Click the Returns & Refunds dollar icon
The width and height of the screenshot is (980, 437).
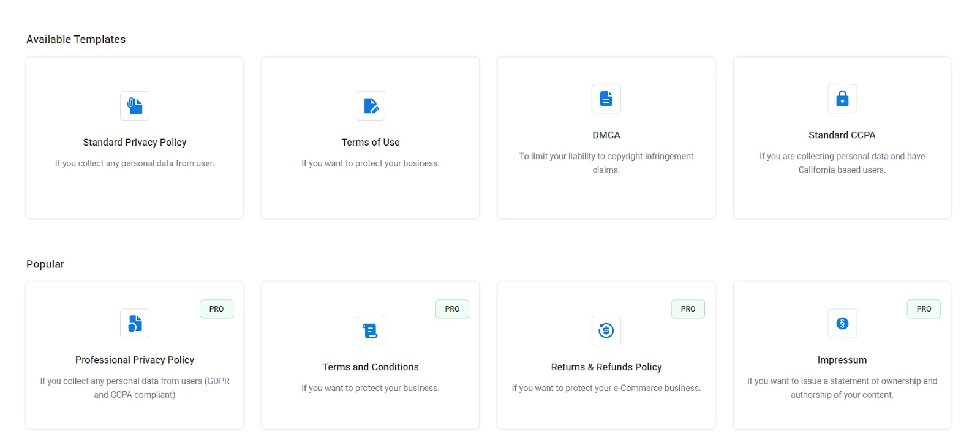pyautogui.click(x=606, y=331)
